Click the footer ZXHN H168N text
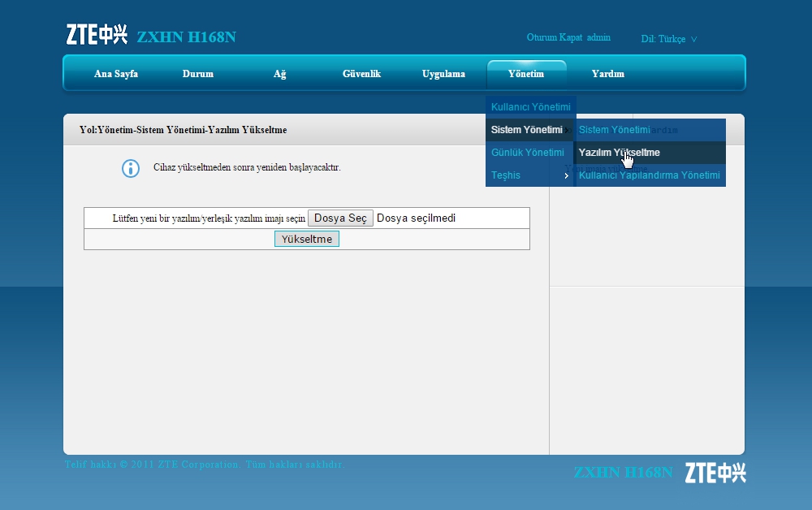Image resolution: width=812 pixels, height=510 pixels. point(623,472)
